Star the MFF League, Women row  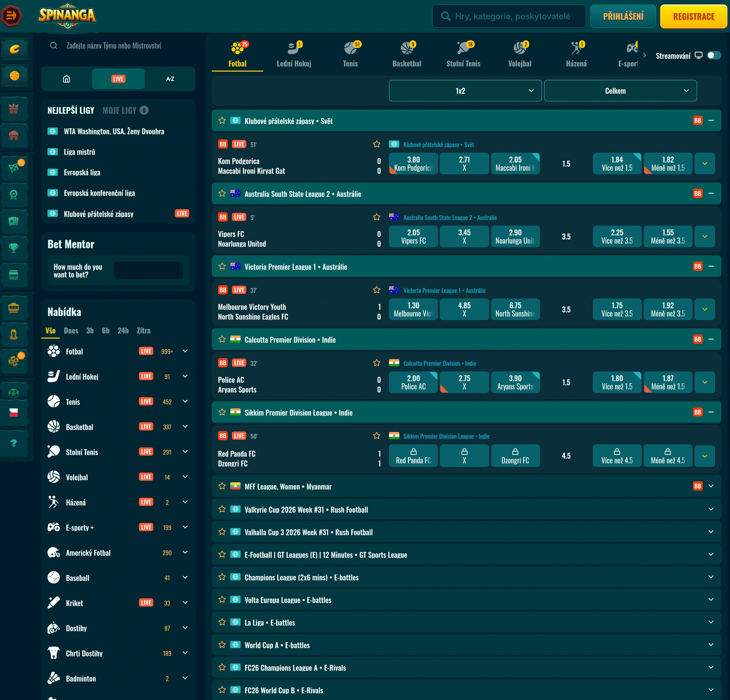tap(222, 486)
